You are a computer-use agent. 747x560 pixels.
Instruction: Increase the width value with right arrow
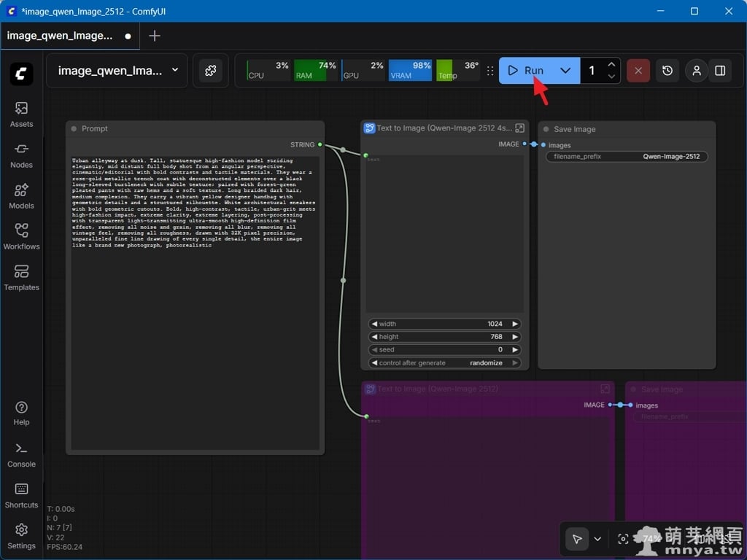pos(515,324)
